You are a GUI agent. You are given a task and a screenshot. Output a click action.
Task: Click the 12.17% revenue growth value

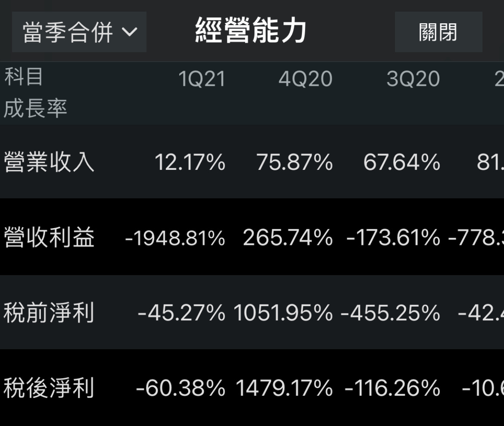tap(190, 163)
